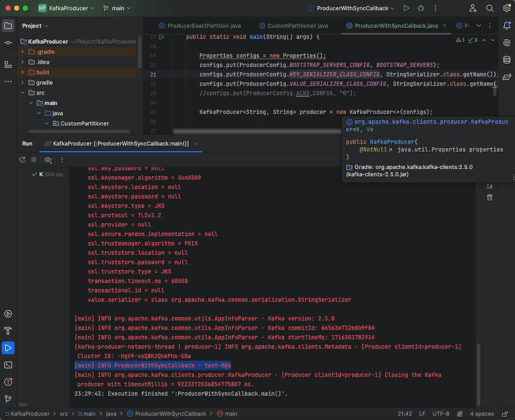The image size is (515, 420).
Task: Select ProducerWithSyncCallback.java editor tab
Action: [x=393, y=26]
